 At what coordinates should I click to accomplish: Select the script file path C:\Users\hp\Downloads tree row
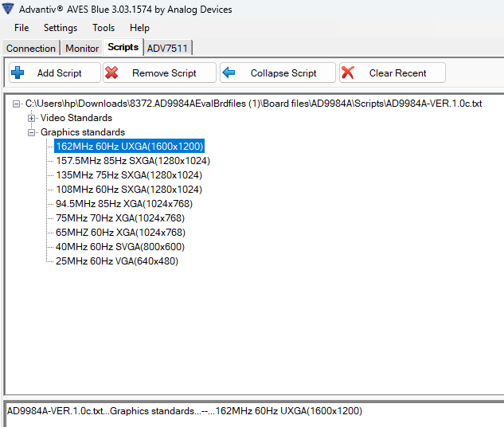pos(254,104)
